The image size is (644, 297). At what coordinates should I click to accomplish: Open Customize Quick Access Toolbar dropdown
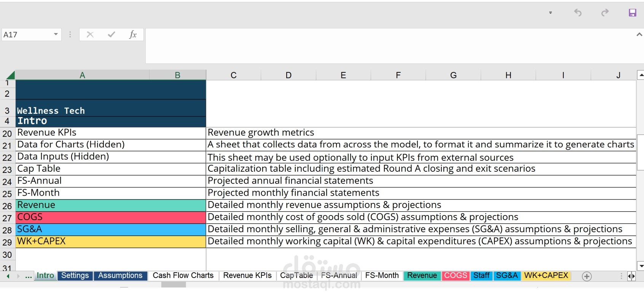coord(550,13)
